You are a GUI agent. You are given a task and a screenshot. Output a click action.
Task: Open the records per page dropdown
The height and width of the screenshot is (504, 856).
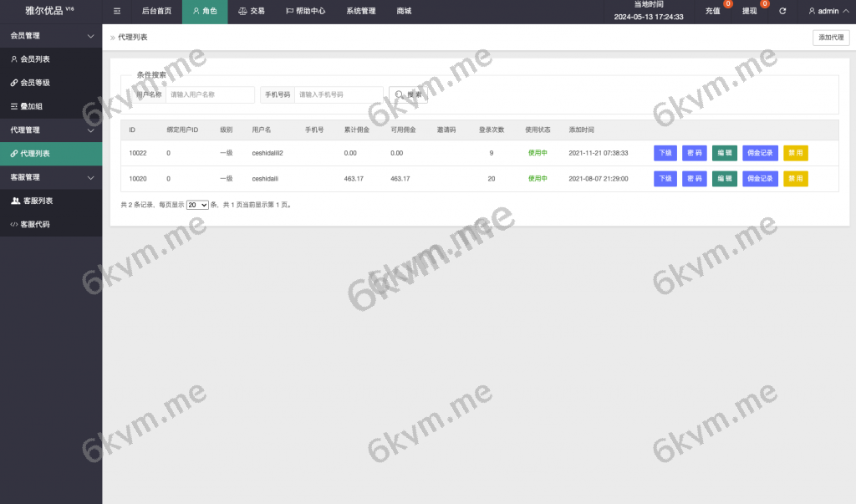point(197,205)
